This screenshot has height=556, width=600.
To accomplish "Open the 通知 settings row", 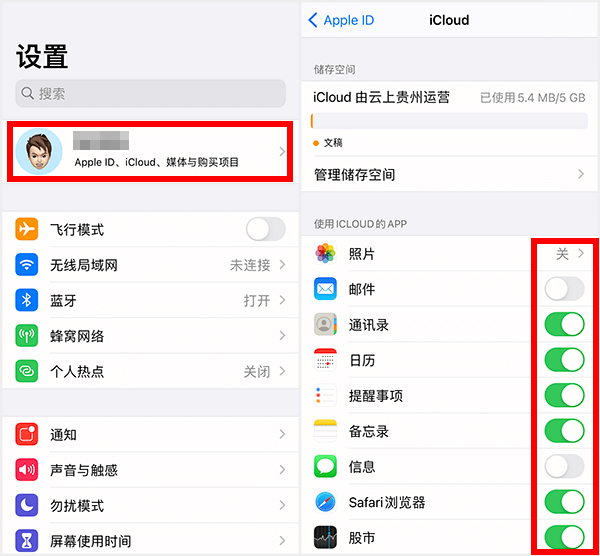I will [150, 434].
